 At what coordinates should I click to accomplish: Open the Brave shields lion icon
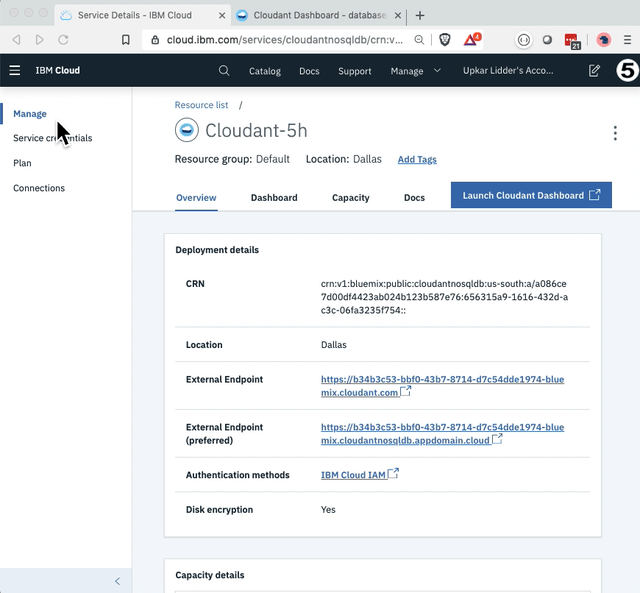coord(445,40)
